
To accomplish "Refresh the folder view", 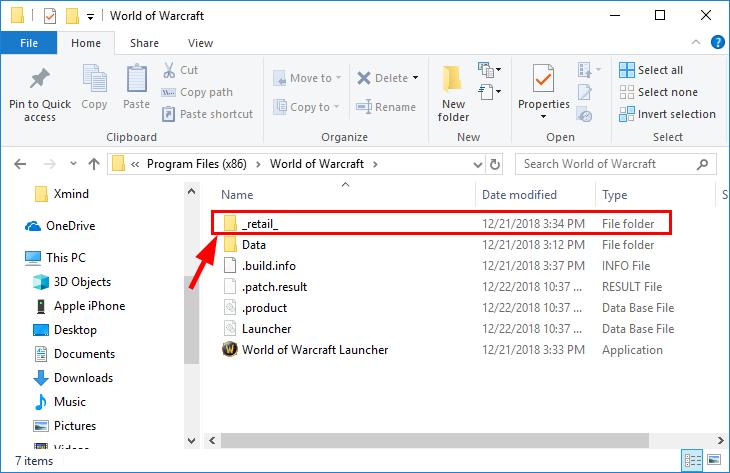I will 494,164.
